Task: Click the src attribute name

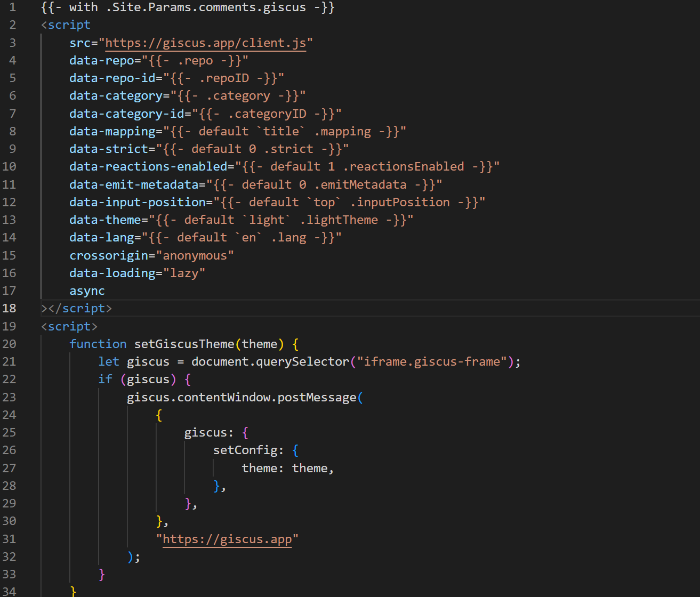Action: 80,43
